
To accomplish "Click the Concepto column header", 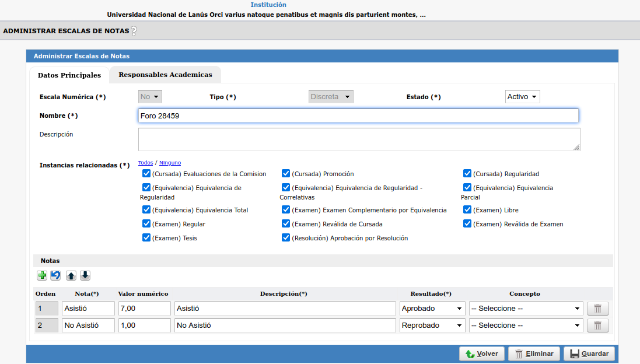I will point(524,294).
